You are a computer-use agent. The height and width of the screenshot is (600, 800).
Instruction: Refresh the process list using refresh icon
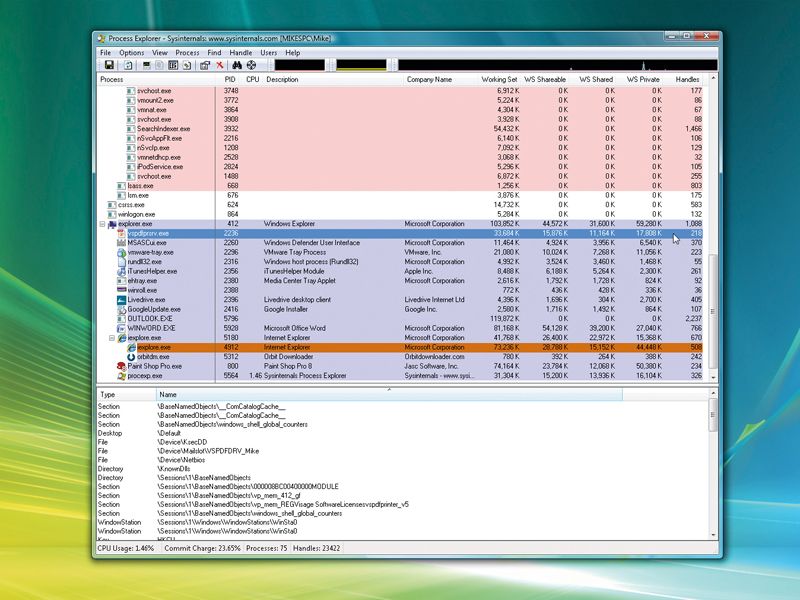click(x=126, y=65)
